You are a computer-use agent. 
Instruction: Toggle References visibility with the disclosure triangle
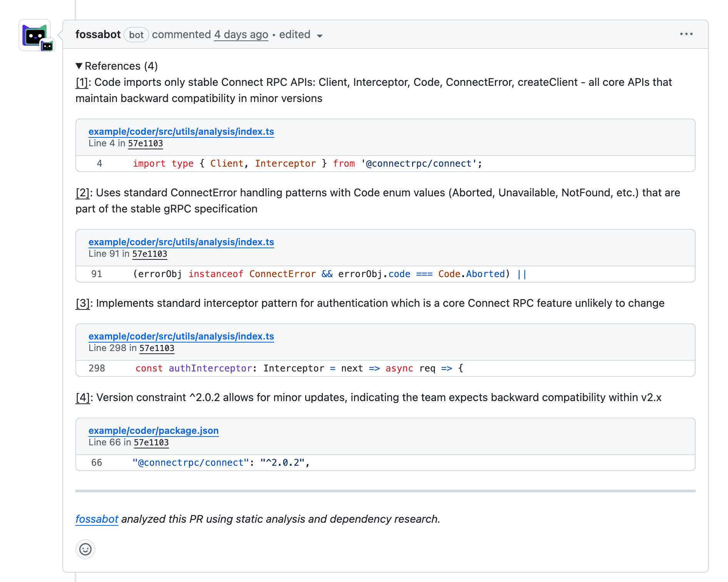pos(79,65)
